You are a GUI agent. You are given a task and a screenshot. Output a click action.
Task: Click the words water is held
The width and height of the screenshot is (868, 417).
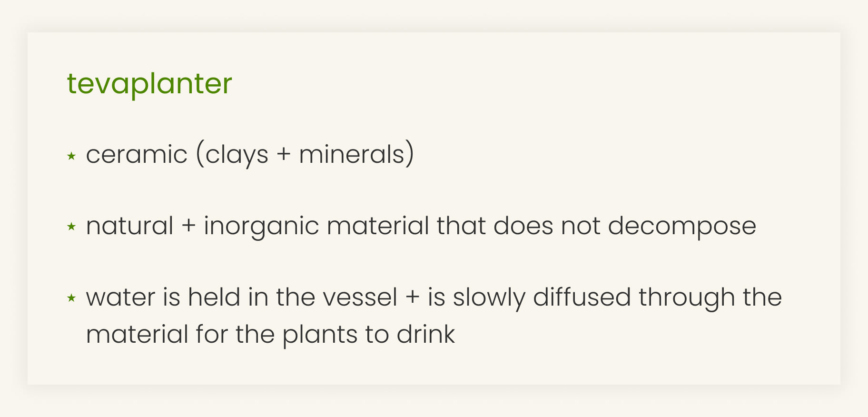[163, 297]
